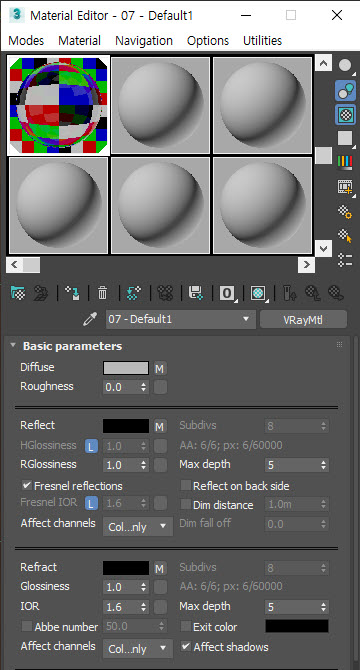The height and width of the screenshot is (670, 360).
Task: Uncheck Fresnel reflections
Action: (x=27, y=485)
